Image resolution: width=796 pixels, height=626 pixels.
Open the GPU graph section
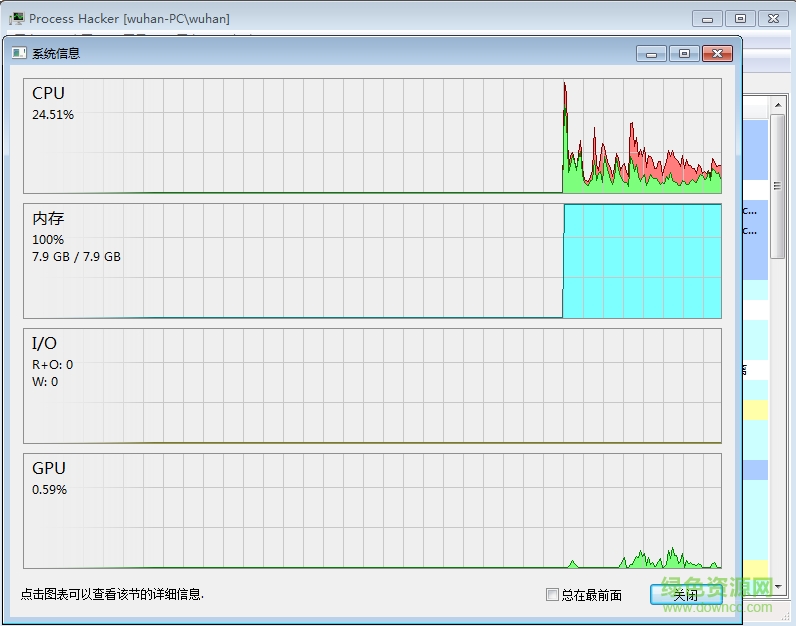coord(372,511)
